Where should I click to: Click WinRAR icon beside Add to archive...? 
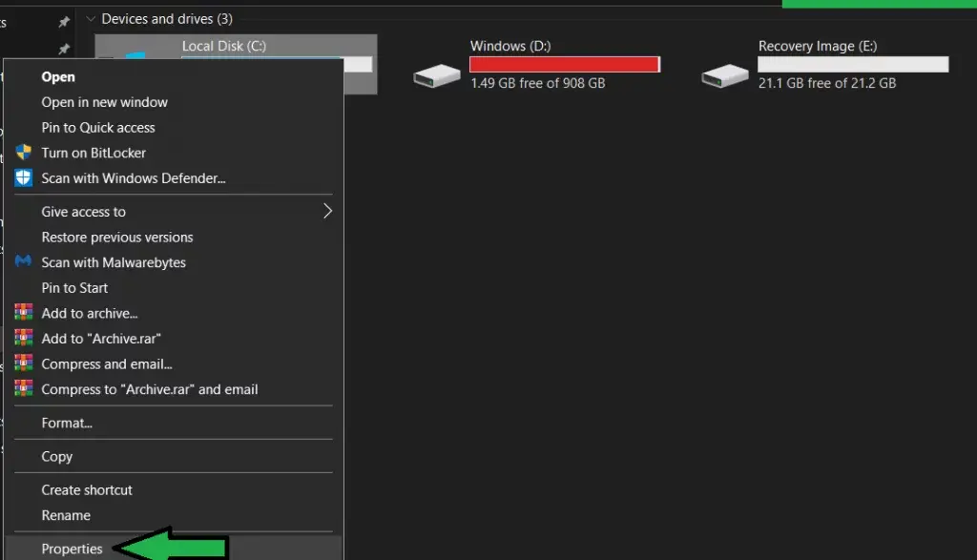(24, 312)
